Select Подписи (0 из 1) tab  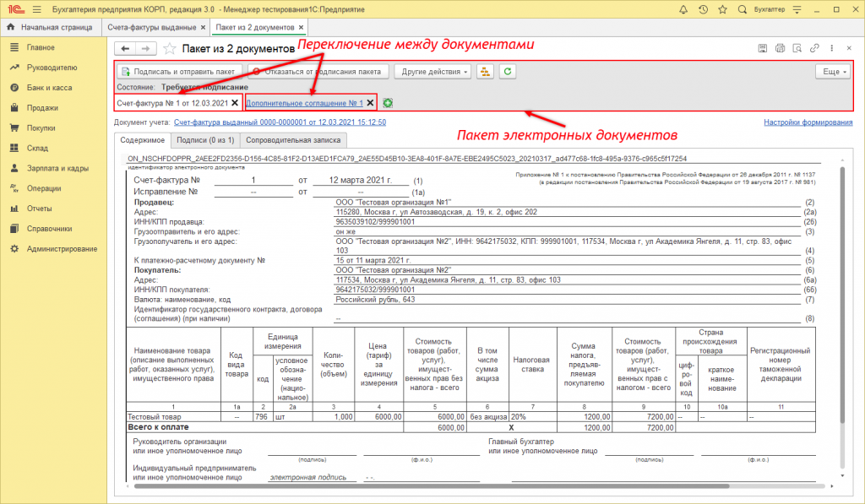tap(205, 140)
